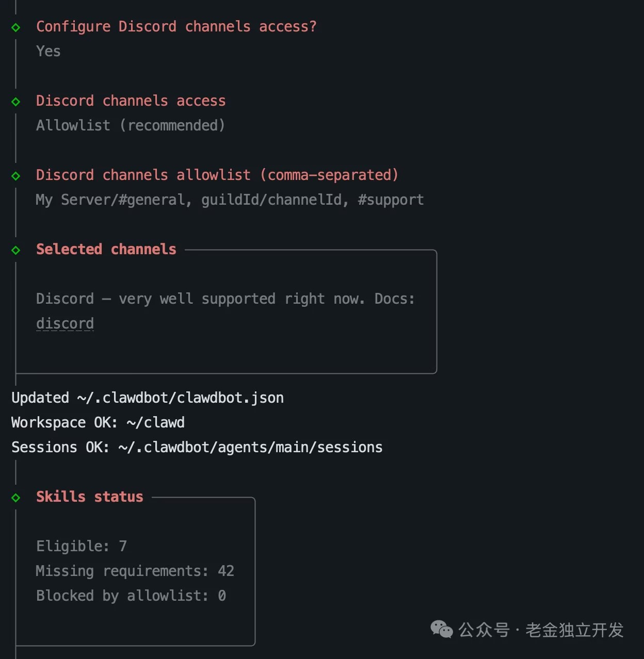Viewport: 644px width, 659px height.
Task: Click diamond marker beside Skills status
Action: (16, 498)
